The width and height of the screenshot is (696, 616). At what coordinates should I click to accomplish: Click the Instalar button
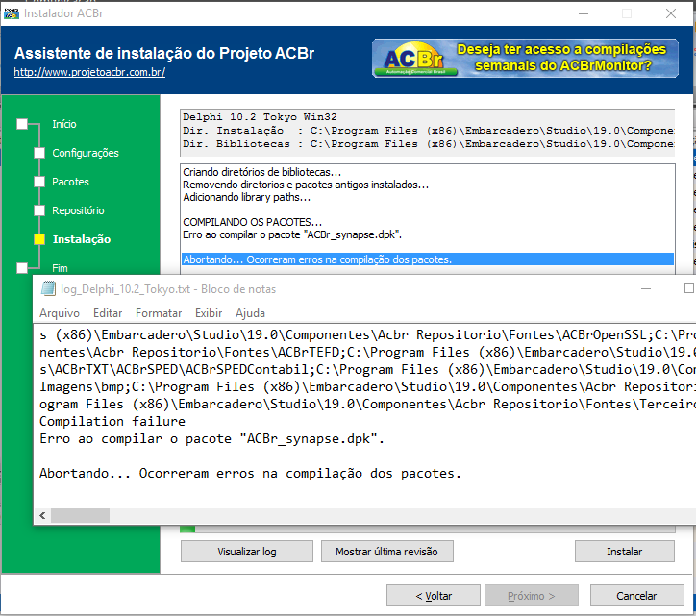(x=625, y=552)
